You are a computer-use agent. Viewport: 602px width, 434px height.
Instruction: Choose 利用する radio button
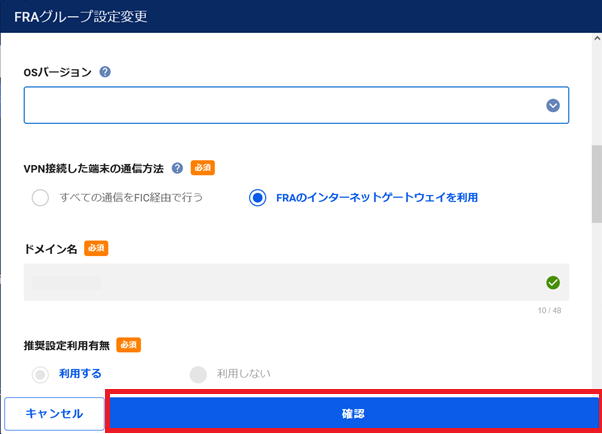(40, 374)
